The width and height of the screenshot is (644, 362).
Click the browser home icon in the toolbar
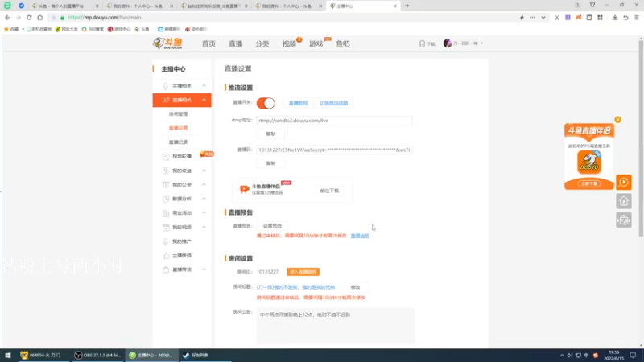39,18
